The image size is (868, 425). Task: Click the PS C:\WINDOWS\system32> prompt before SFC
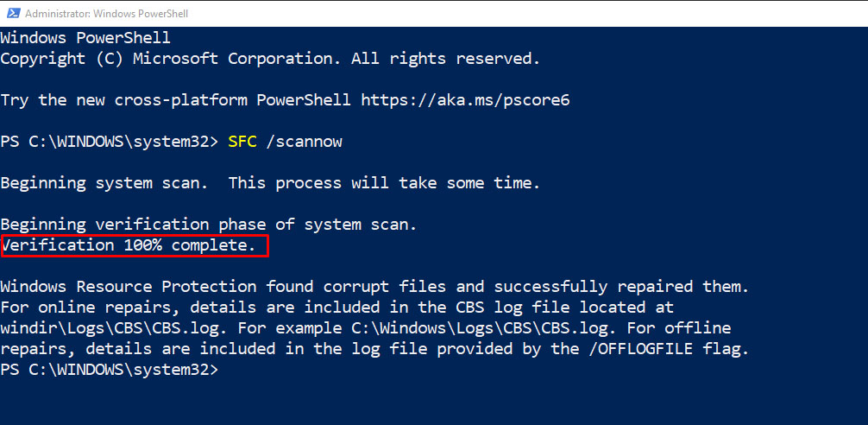pos(110,142)
